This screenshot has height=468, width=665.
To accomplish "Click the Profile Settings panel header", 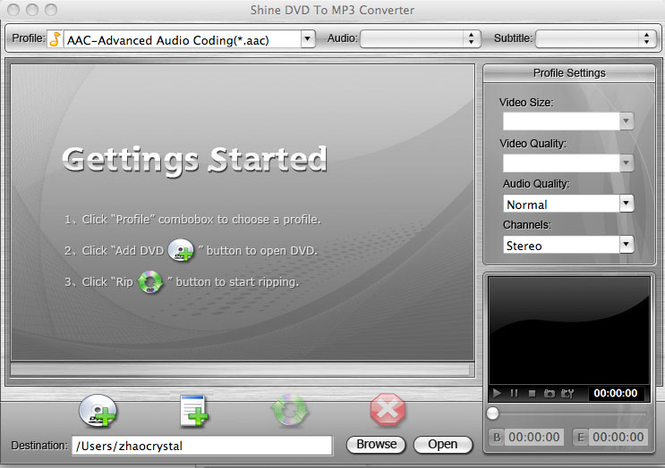I will pos(569,73).
